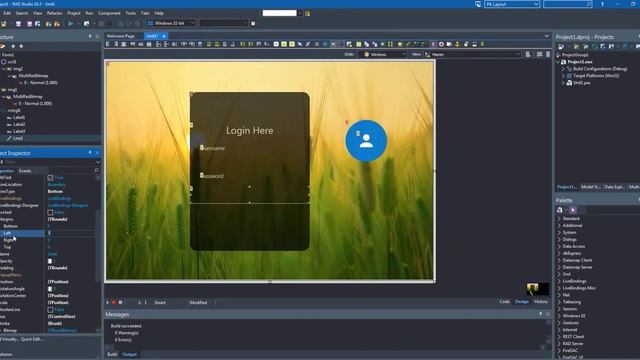This screenshot has height=360, width=640.
Task: Click the yellow icon next to the top search box
Action: coord(308,13)
